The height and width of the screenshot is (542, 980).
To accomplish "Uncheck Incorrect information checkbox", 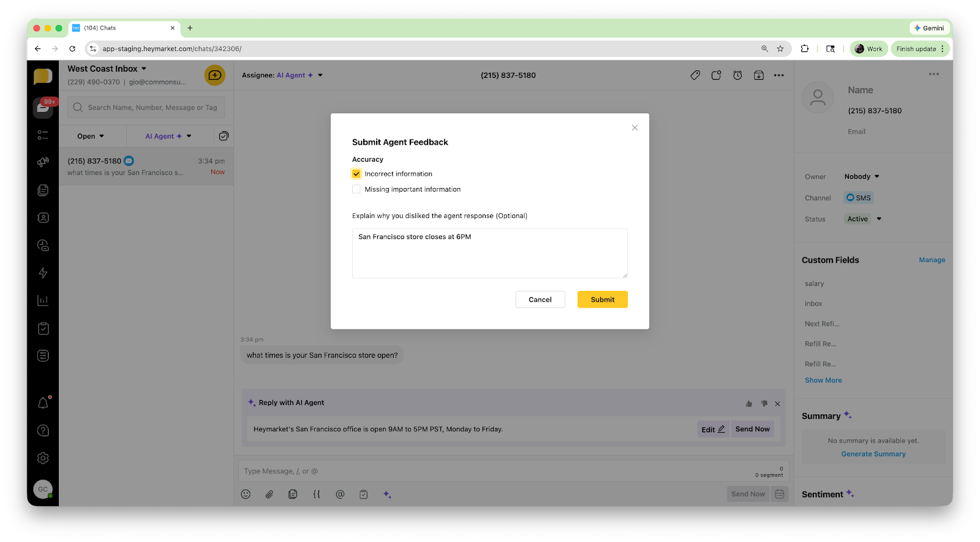I will point(356,174).
